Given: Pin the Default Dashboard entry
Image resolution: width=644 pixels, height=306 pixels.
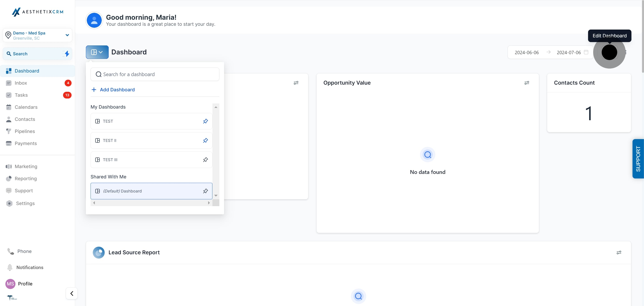Looking at the screenshot, I should pos(205,191).
